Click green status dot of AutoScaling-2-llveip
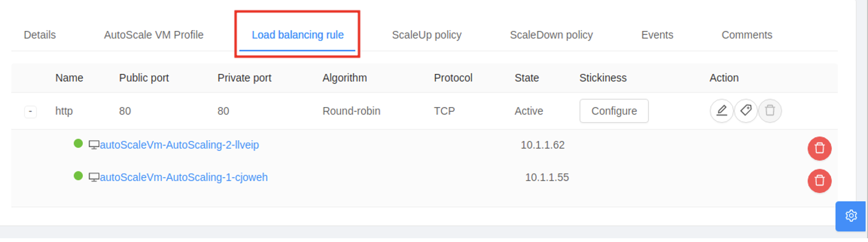This screenshot has height=242, width=868. 78,143
